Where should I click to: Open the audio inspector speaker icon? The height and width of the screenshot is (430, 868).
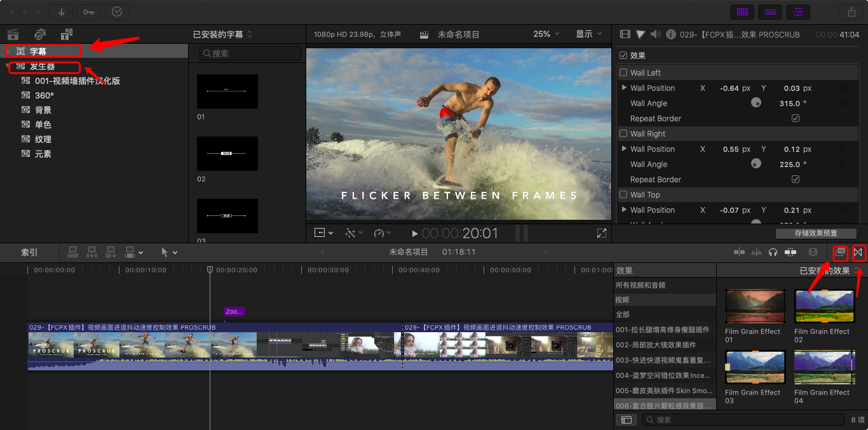tap(655, 34)
